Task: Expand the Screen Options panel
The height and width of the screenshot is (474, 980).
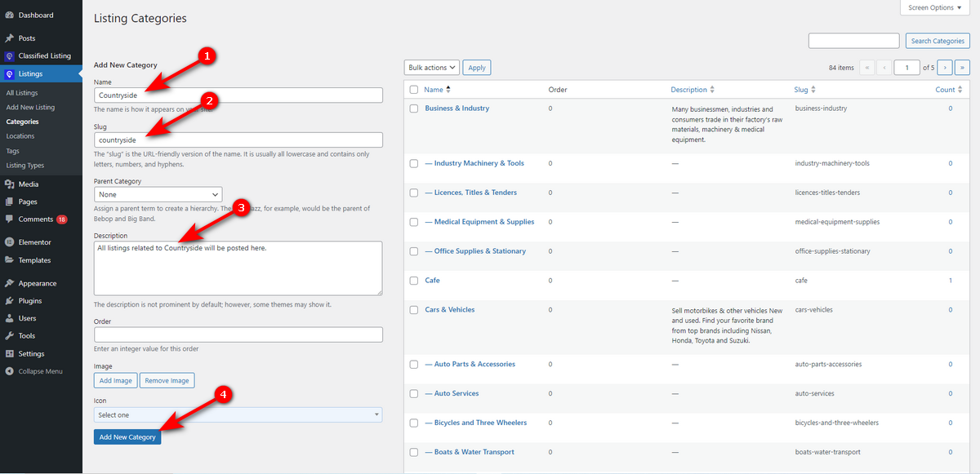Action: (x=935, y=7)
